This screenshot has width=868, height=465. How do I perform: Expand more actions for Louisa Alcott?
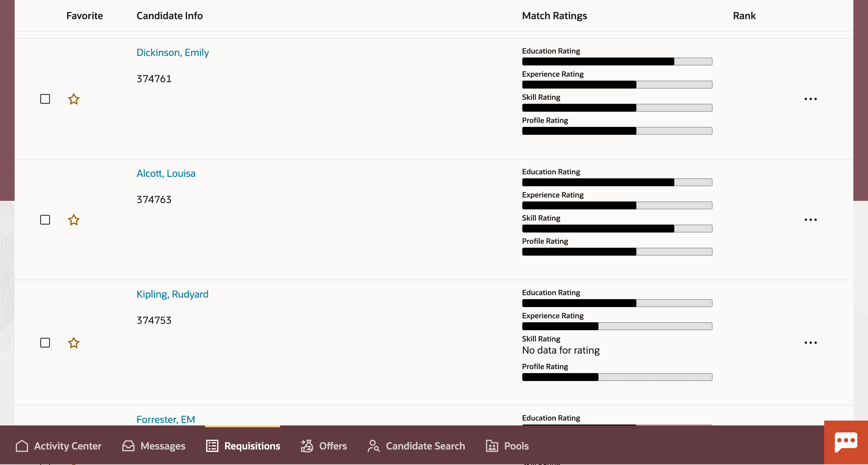coord(810,220)
